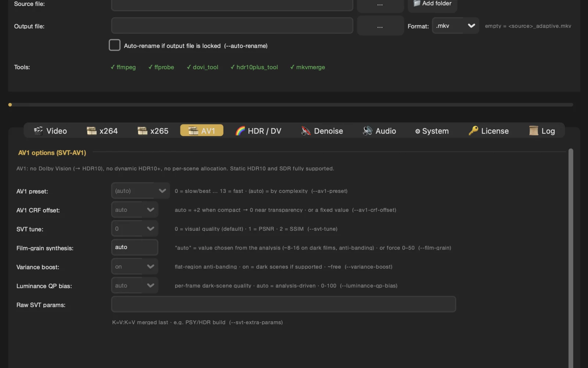Open the AV1 CRF offset dropdown
The width and height of the screenshot is (588, 368).
[135, 210]
